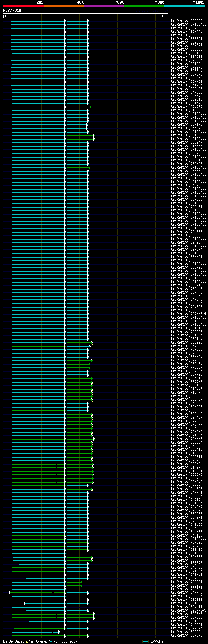Select UniRef100_Q9PUE4 label
The width and height of the screenshot is (208, 644).
click(187, 207)
